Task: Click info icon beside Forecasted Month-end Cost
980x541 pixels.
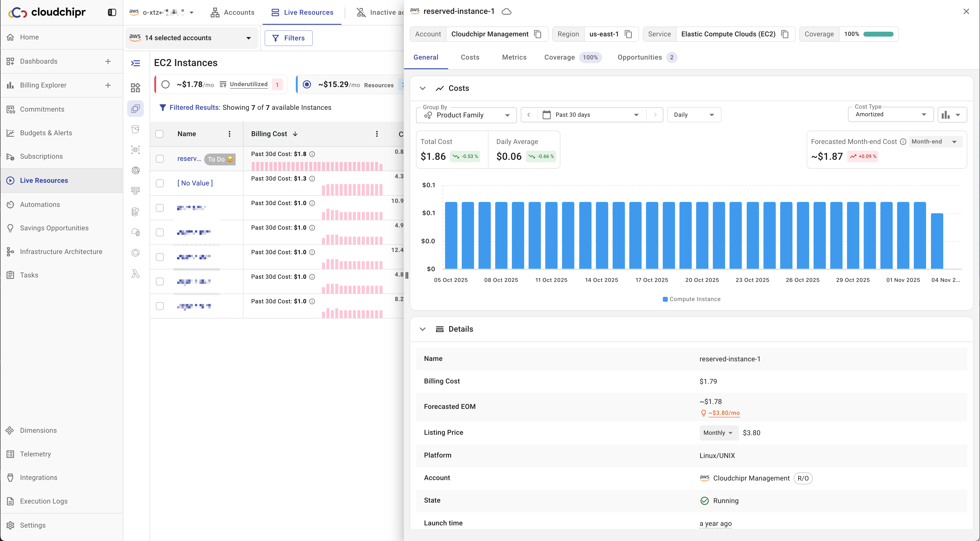Action: click(903, 142)
